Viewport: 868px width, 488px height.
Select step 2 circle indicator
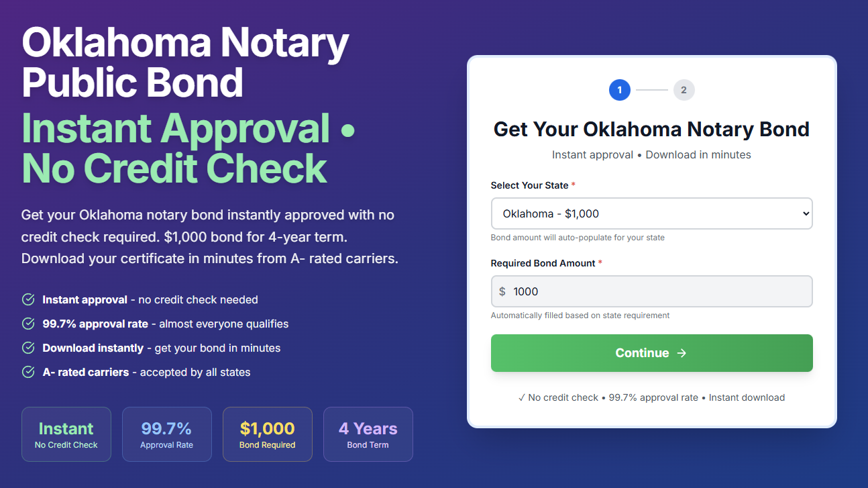[x=684, y=90]
